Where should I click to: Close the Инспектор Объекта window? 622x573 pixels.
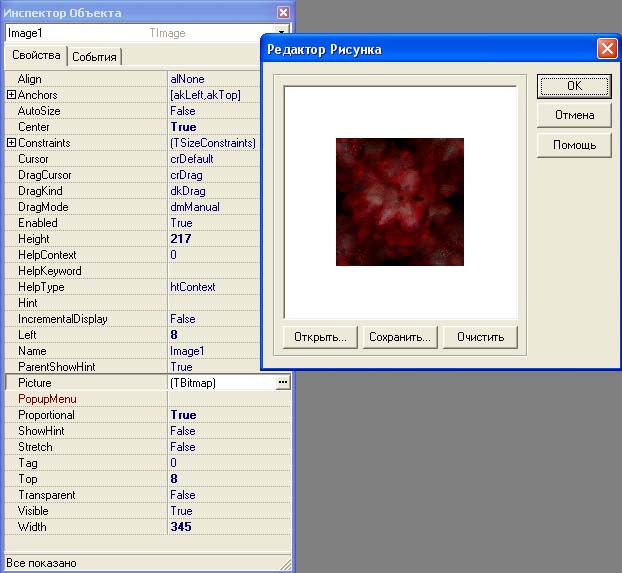[283, 13]
